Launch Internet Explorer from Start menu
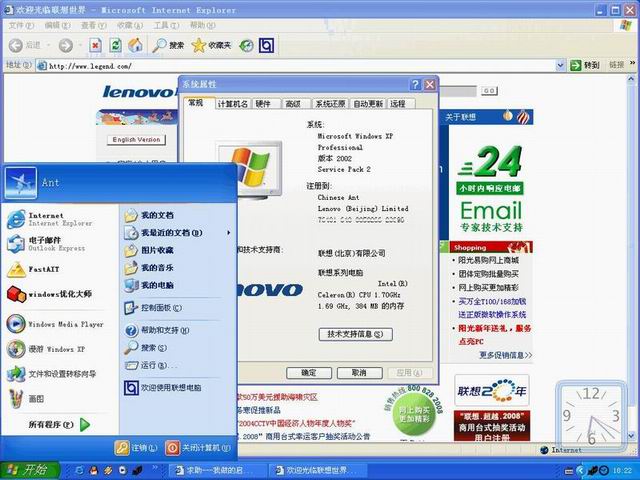Screen dimensions: 640x480 click(x=57, y=219)
